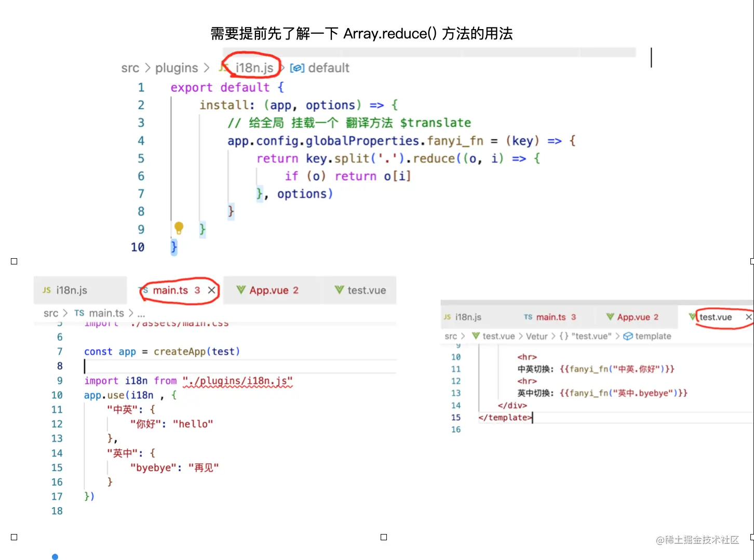Screen dimensions: 754x560
Task: Click the 'install: (app, options) => {' line
Action: [x=299, y=105]
